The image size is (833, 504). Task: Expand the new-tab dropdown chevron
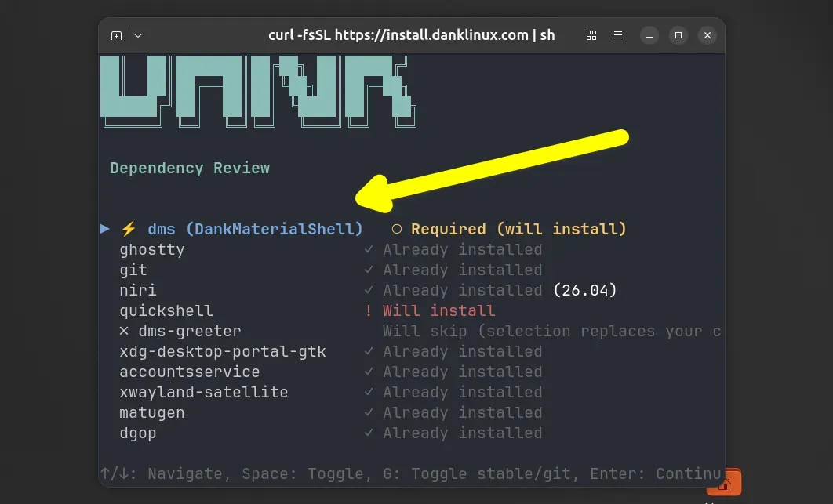click(138, 35)
